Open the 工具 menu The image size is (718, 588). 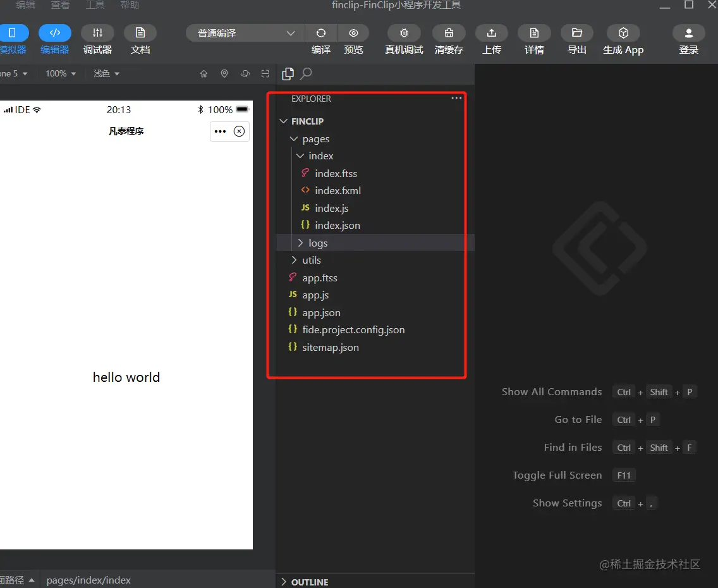[95, 5]
